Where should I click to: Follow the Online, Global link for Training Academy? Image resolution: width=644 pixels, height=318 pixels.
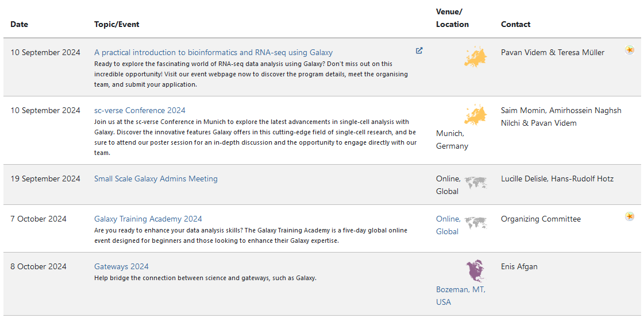click(448, 225)
